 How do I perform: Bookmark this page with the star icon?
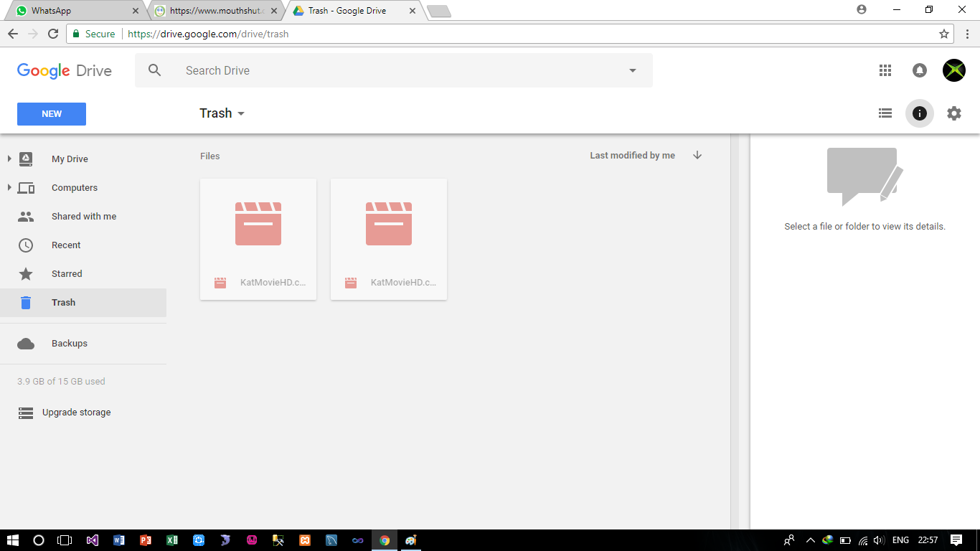click(944, 34)
